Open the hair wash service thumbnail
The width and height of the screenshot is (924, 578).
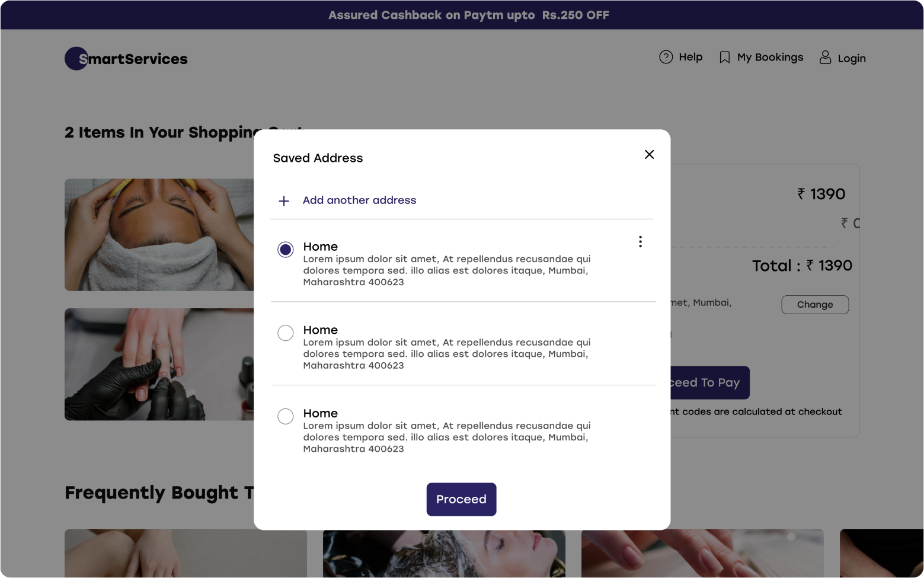444,553
